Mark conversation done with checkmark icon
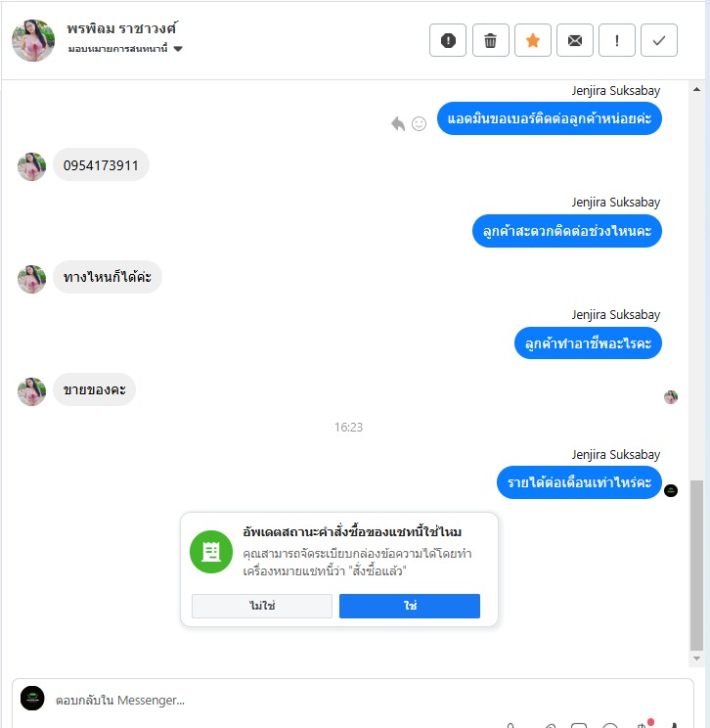The height and width of the screenshot is (728, 710). tap(659, 40)
